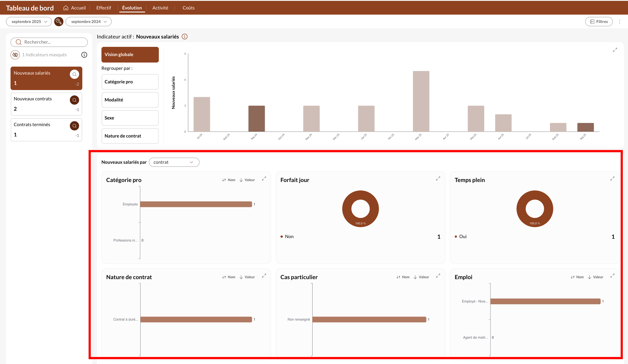Image resolution: width=628 pixels, height=364 pixels.
Task: Open the septembre 2024 comparison dropdown
Action: pos(89,22)
